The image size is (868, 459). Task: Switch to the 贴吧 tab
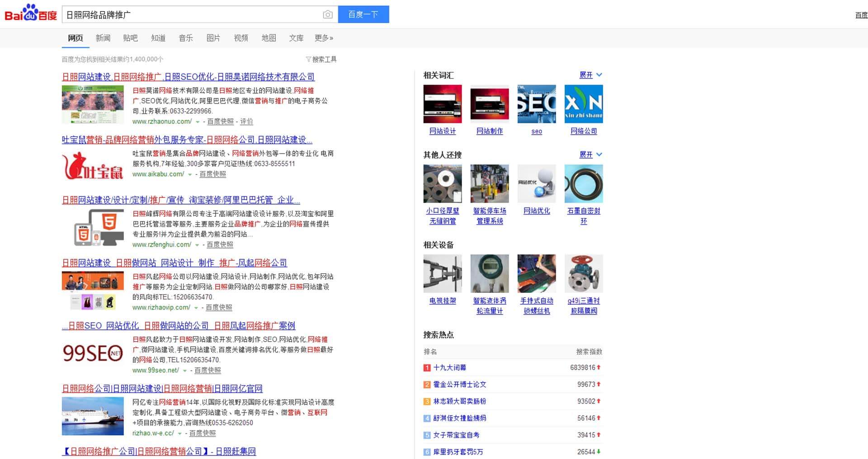(130, 38)
